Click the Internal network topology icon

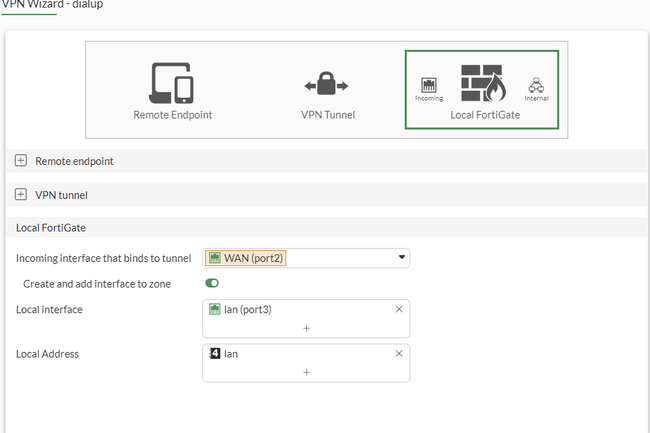(x=536, y=85)
